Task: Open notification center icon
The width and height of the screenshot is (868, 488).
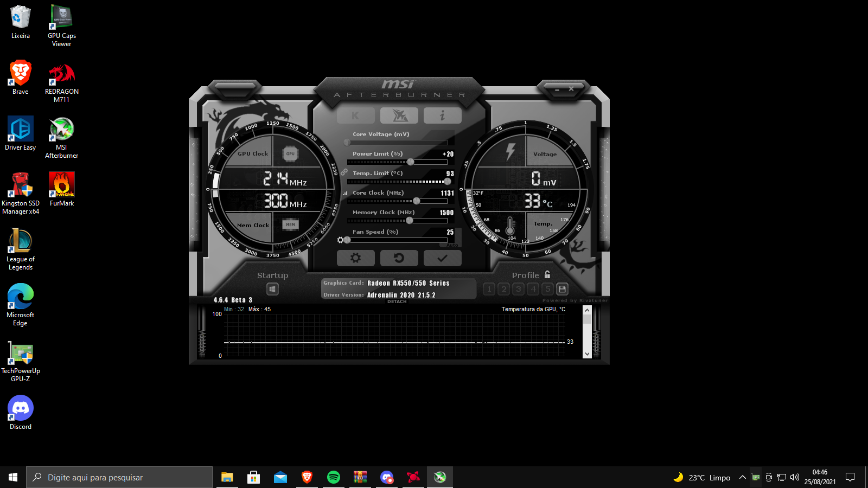Action: (x=850, y=477)
